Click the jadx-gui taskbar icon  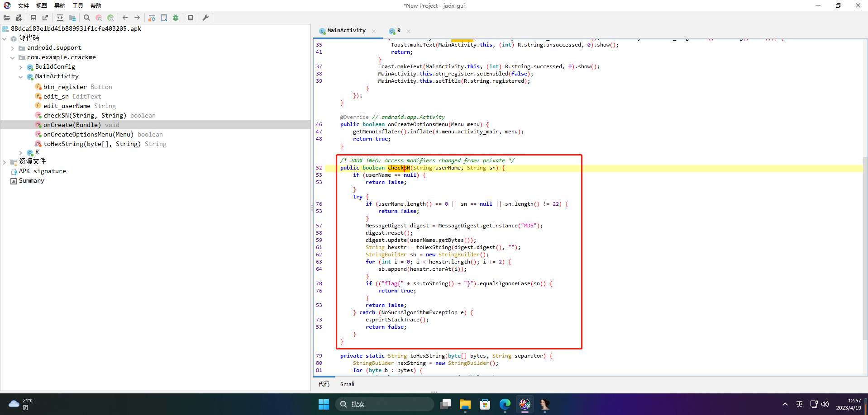(525, 404)
